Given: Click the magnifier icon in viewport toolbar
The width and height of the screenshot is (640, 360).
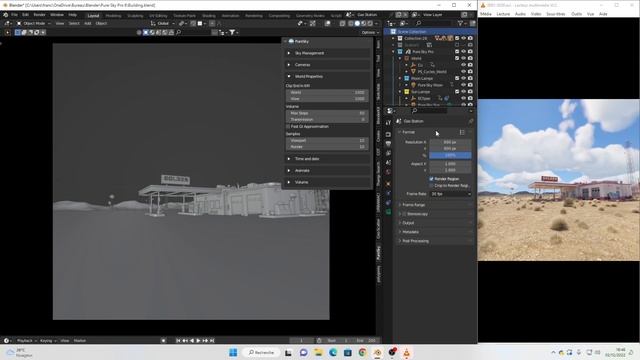Looking at the screenshot, I should (x=178, y=32).
